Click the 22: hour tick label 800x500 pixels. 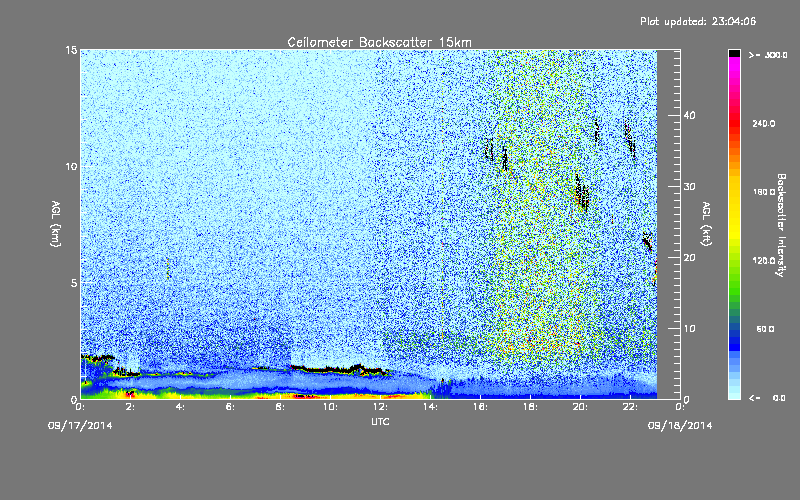[630, 407]
